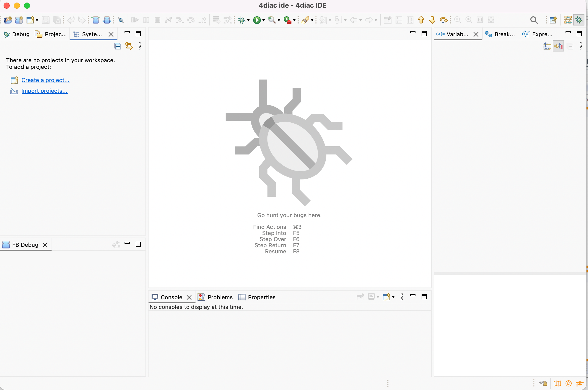
Task: Click the graduation cap tutorials icon
Action: tap(580, 384)
